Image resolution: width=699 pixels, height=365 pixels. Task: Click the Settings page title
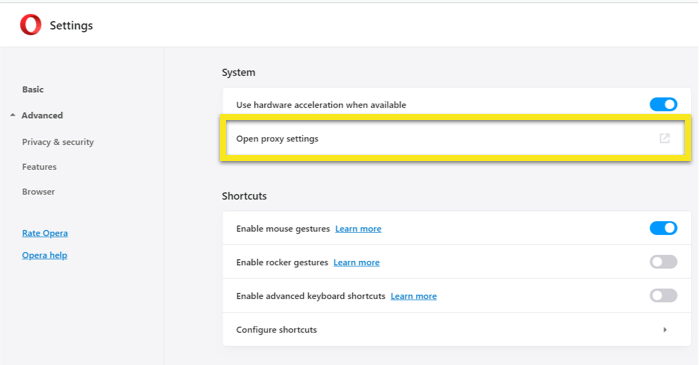pos(71,25)
